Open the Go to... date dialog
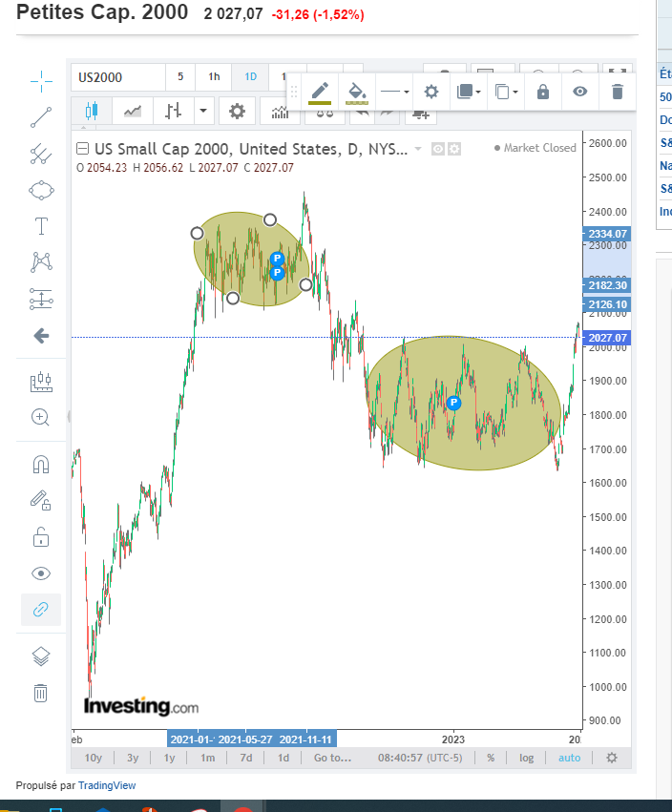 point(332,758)
